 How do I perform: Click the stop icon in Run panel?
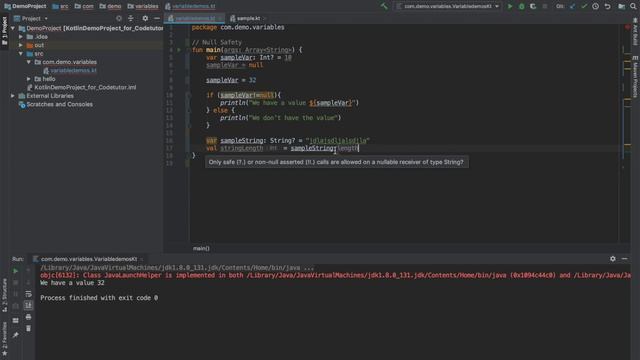pyautogui.click(x=16, y=282)
